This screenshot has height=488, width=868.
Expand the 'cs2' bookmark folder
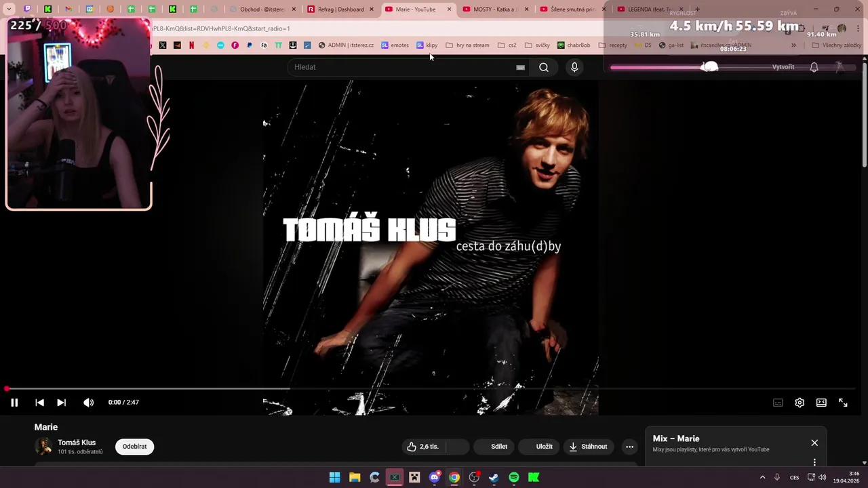tap(507, 45)
